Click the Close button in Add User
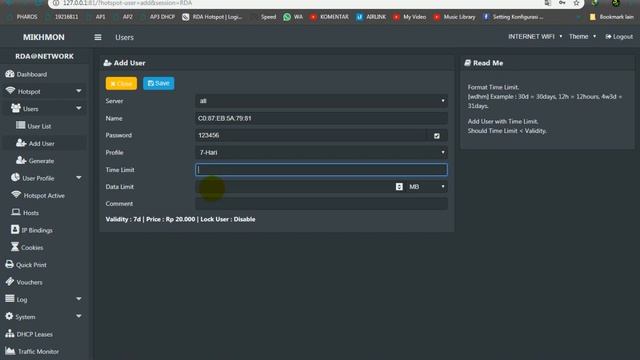The width and height of the screenshot is (640, 360). (121, 83)
